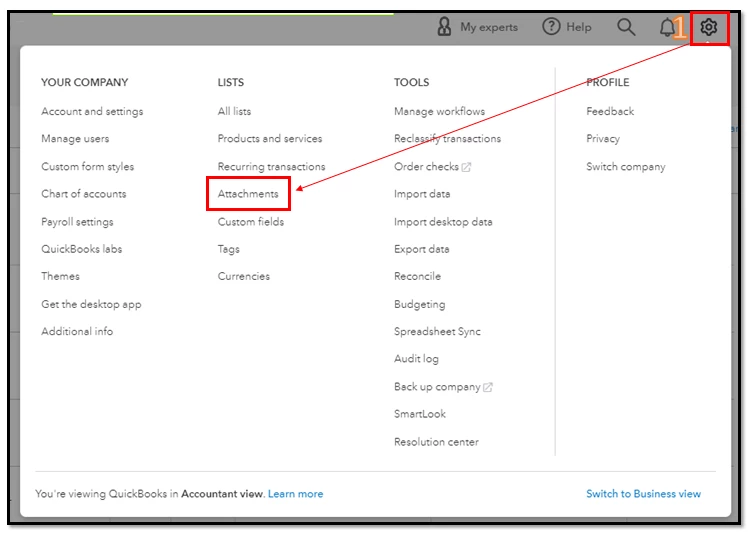Click Switch to Business view
Viewport: 751px width, 535px height.
643,494
